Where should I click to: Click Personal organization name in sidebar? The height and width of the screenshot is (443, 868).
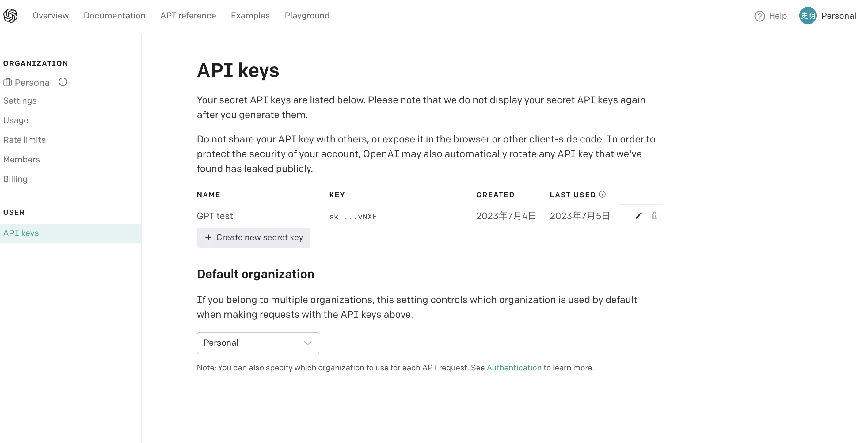click(x=33, y=82)
